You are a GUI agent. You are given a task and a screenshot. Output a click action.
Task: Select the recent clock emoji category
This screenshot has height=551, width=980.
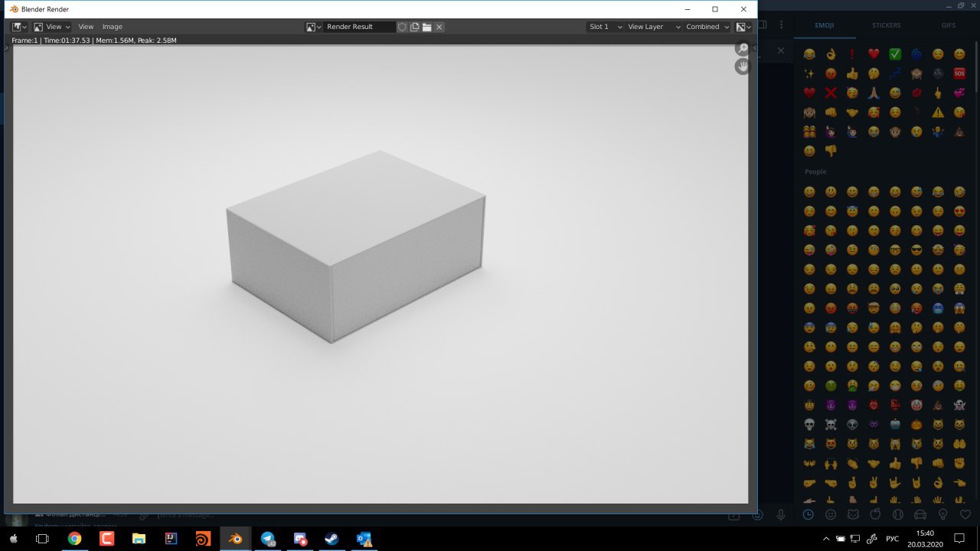pyautogui.click(x=808, y=514)
